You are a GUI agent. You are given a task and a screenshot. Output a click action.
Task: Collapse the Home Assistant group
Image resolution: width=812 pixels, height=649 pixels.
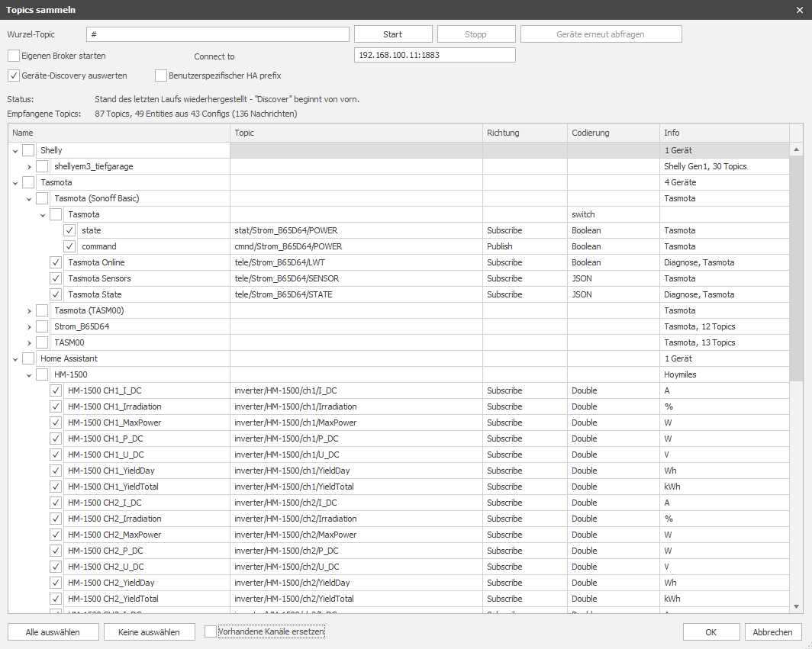pos(15,359)
